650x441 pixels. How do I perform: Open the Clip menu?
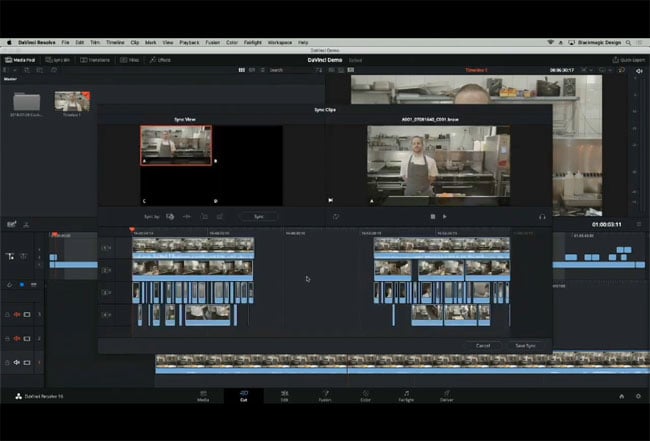pyautogui.click(x=135, y=42)
